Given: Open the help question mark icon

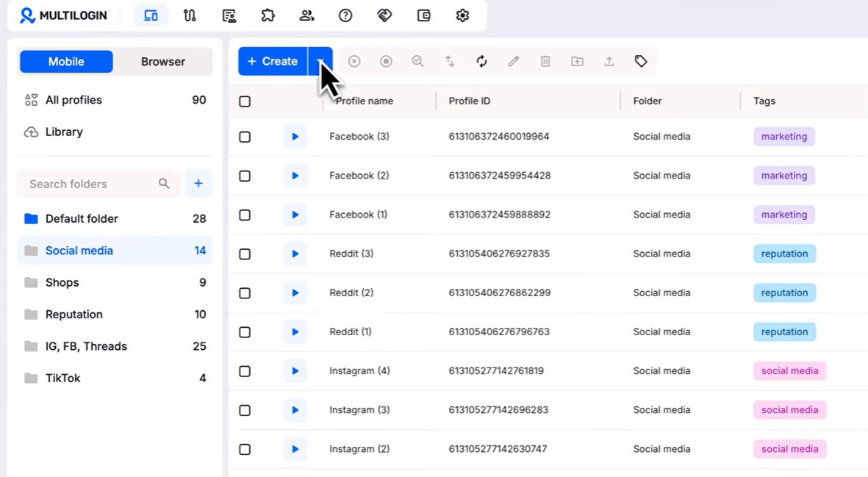Looking at the screenshot, I should coord(345,15).
